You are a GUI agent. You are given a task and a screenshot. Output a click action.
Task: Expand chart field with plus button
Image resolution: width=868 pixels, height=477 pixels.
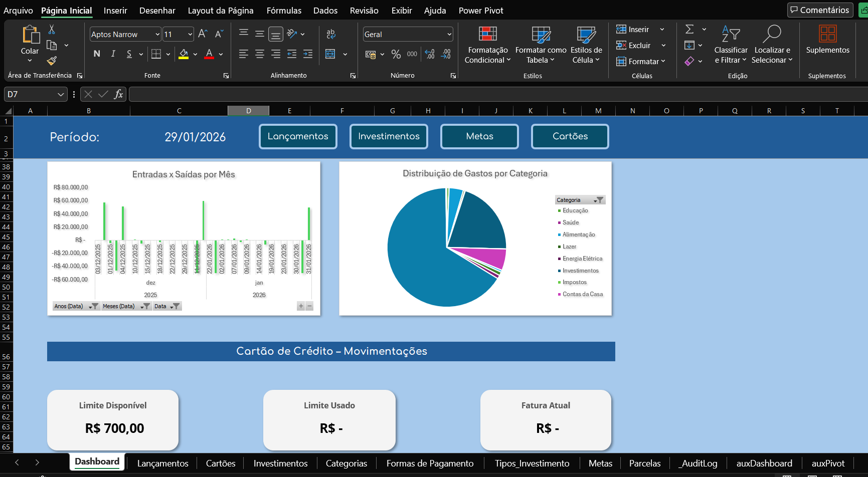(301, 306)
